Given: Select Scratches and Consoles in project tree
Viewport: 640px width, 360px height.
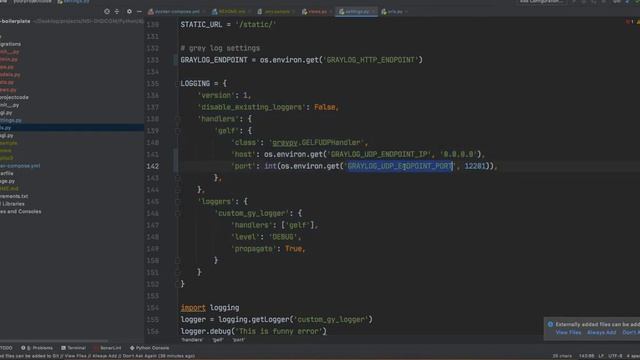Looking at the screenshot, I should [x=20, y=212].
